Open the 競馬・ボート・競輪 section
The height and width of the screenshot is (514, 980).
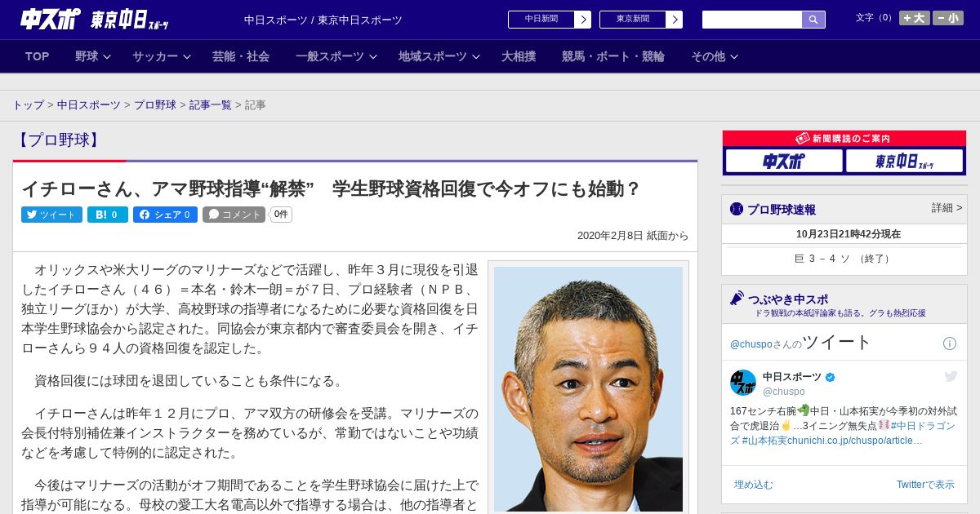[613, 56]
